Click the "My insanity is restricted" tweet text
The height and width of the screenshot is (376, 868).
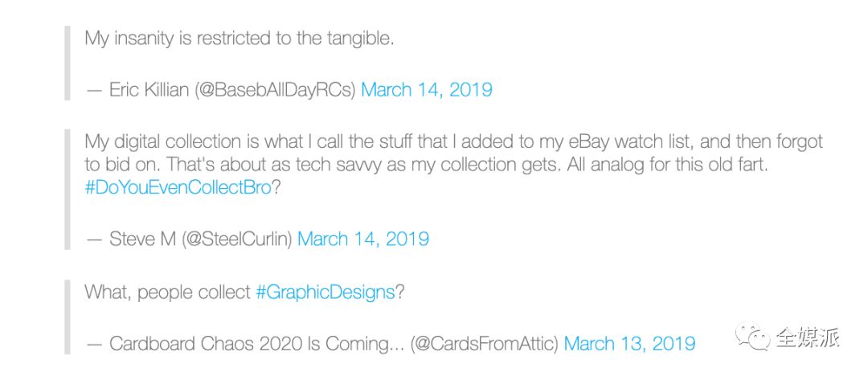[x=239, y=38]
